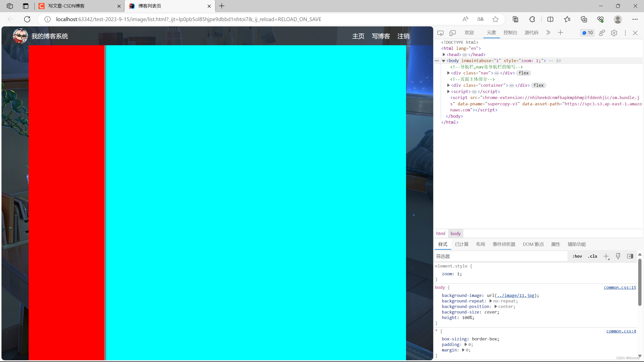Image resolution: width=644 pixels, height=362 pixels.
Task: Expand padding shorthand triangle
Action: (x=466, y=345)
